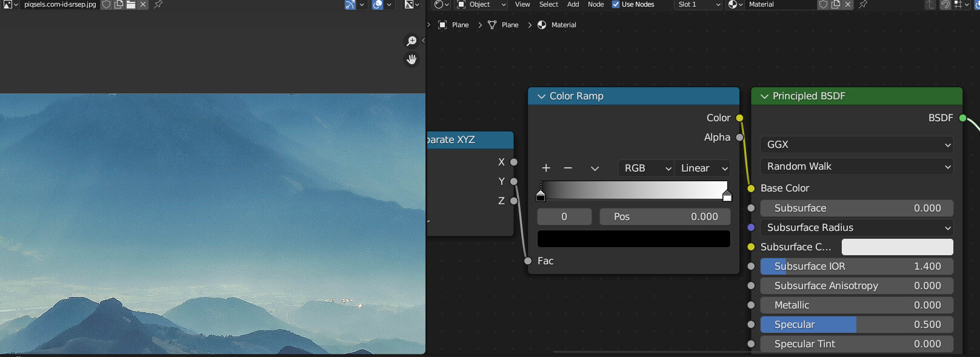Toggle snapping magnet in node editor

coord(945,4)
